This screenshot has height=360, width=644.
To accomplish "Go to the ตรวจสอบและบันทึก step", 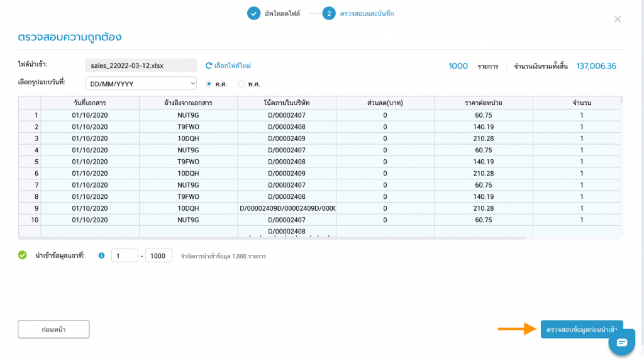I will (x=367, y=14).
